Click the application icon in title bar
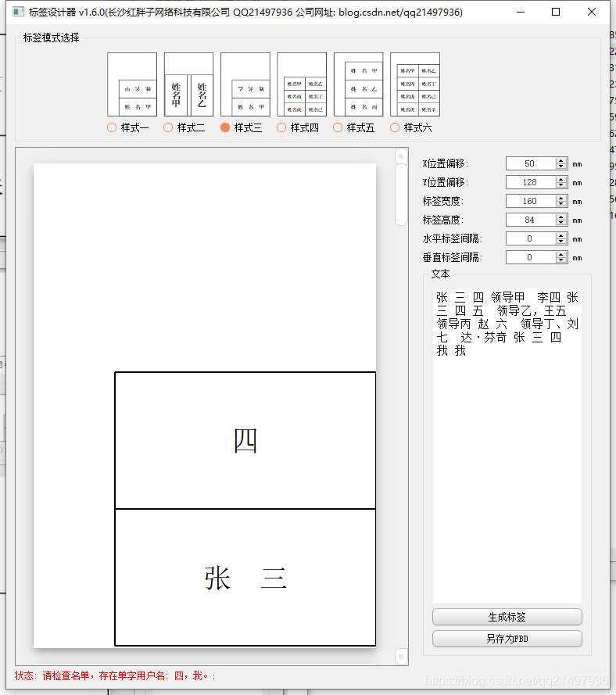 point(18,12)
